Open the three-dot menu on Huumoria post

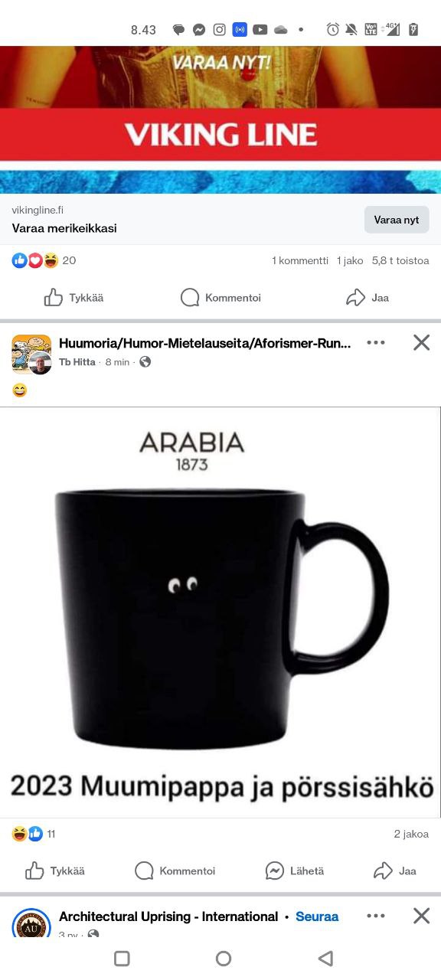click(x=376, y=342)
